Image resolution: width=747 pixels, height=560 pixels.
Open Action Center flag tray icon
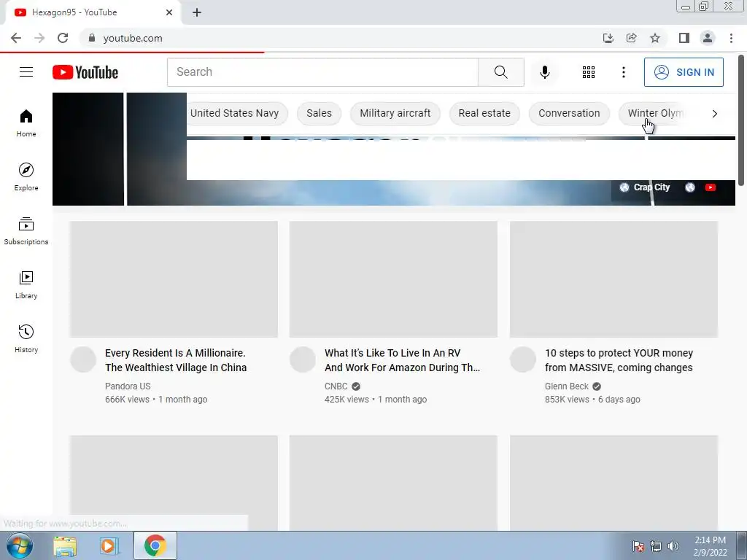coord(638,546)
